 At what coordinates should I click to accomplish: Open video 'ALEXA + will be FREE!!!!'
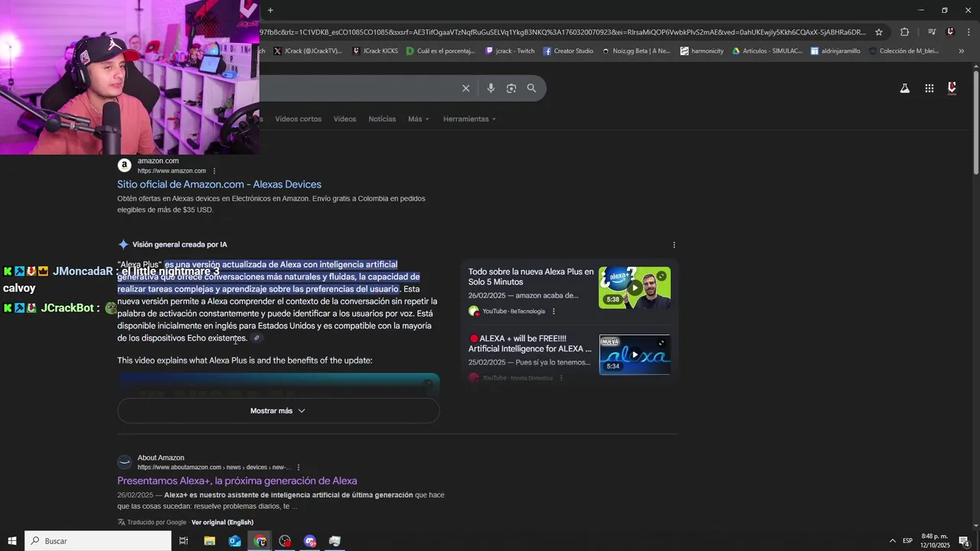tap(531, 344)
